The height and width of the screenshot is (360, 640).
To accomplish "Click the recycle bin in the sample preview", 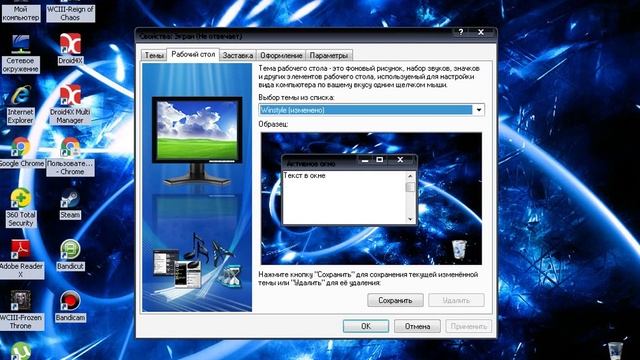I will coord(459,249).
